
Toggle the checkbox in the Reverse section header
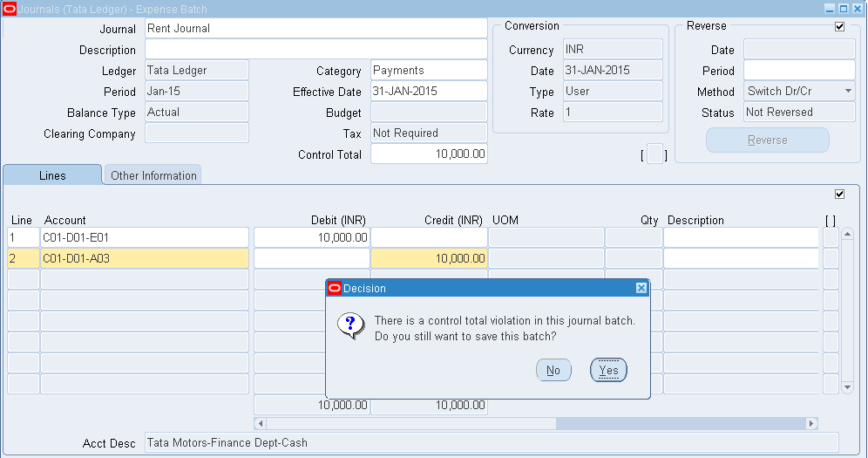[x=839, y=27]
